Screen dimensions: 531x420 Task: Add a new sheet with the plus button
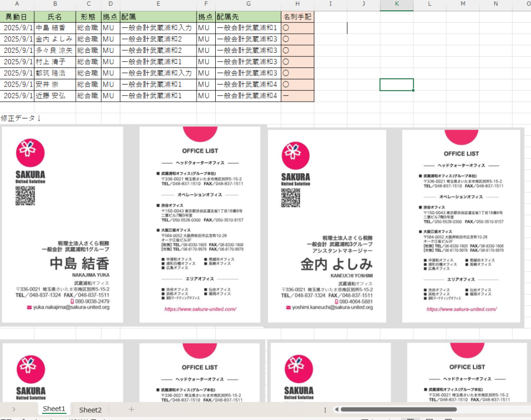point(131,410)
